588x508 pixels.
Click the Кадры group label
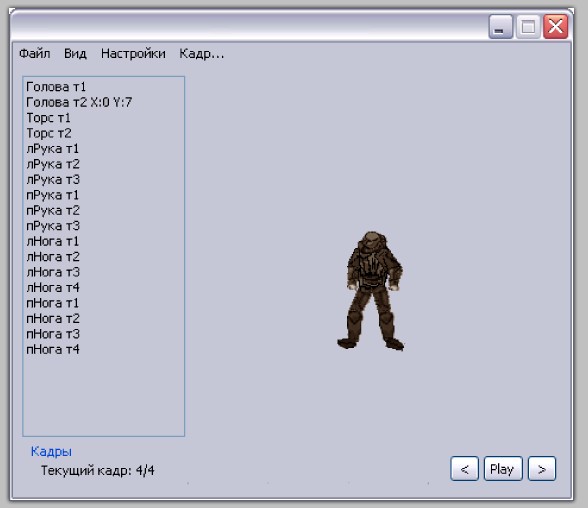click(x=51, y=451)
